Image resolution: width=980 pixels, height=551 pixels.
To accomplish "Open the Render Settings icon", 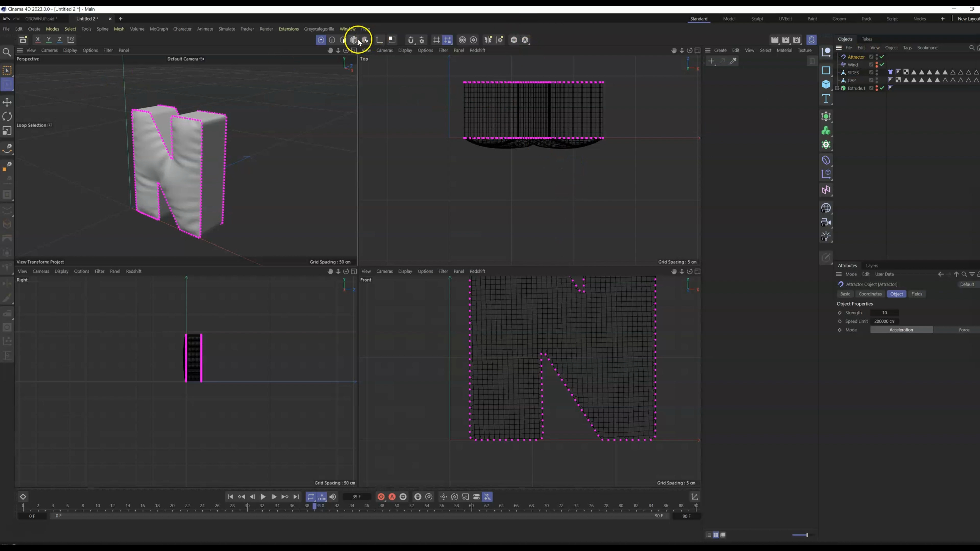I will (797, 40).
